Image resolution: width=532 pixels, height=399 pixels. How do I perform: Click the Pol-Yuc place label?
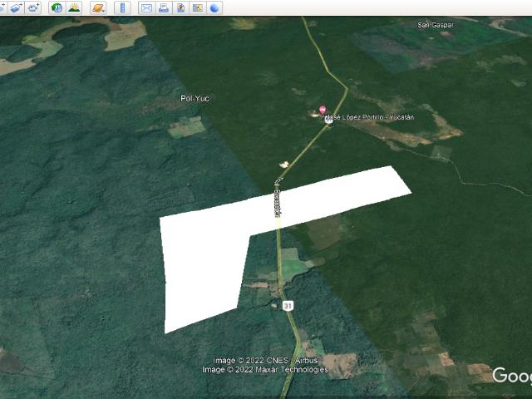click(195, 98)
